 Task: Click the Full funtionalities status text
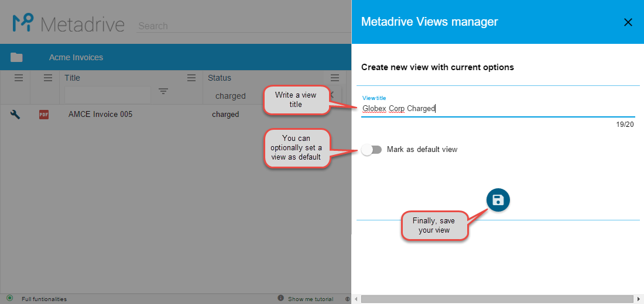(x=44, y=299)
